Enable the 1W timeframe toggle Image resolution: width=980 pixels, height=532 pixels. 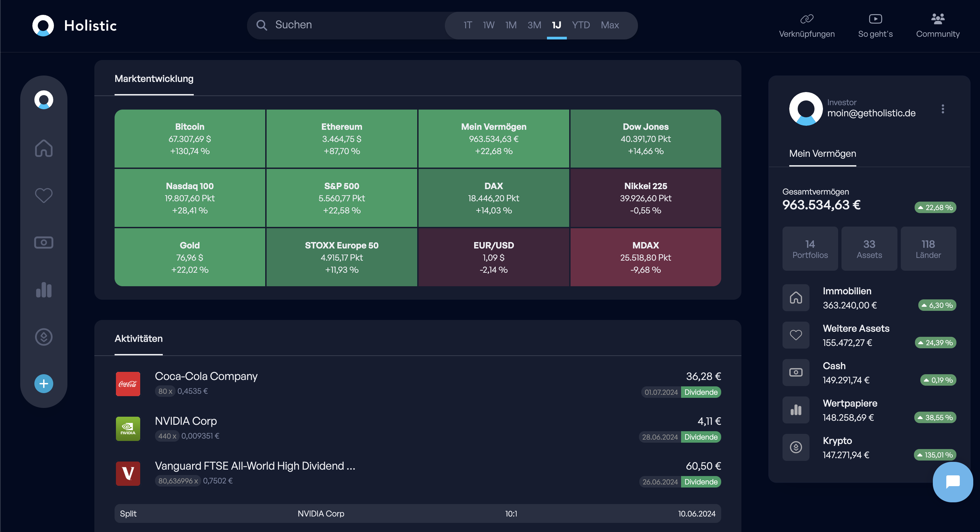pos(489,25)
